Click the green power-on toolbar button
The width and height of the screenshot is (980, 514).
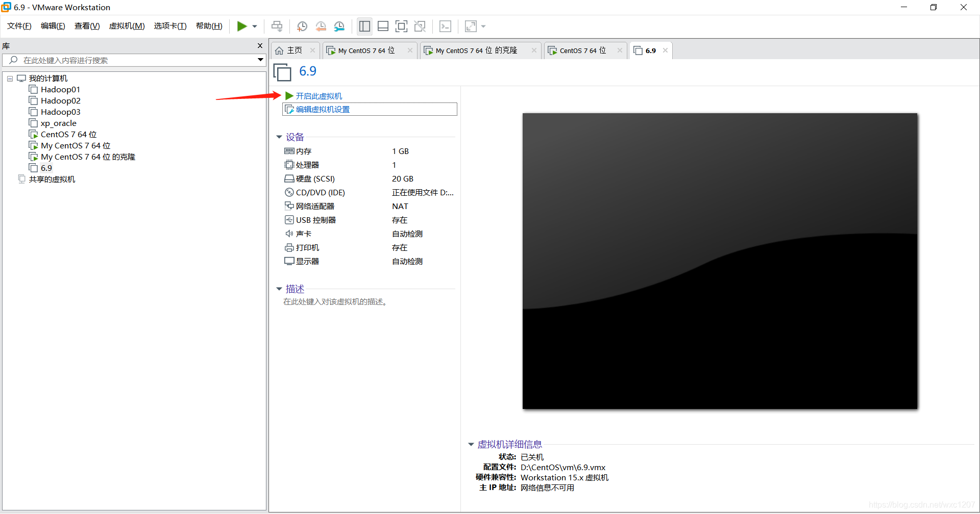[242, 26]
